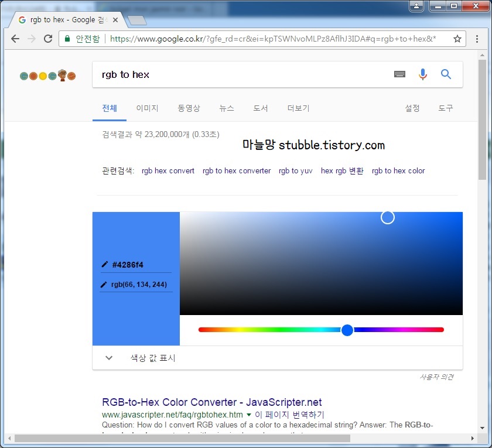Click the 색상 값 표시 label

pos(153,358)
